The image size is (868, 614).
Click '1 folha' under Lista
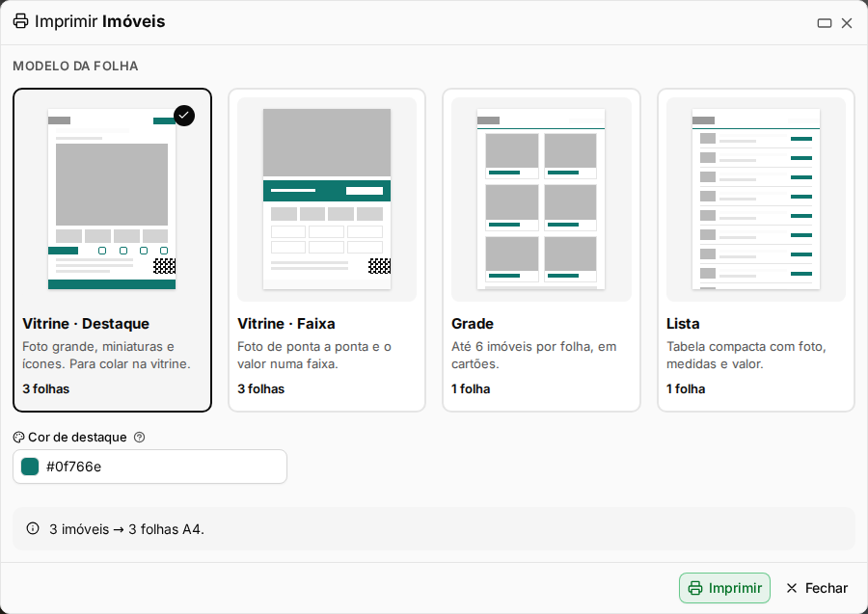point(686,388)
